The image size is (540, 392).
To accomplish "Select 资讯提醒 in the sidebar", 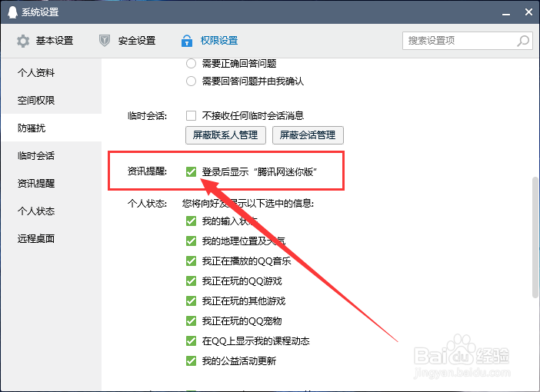I will tap(52, 183).
